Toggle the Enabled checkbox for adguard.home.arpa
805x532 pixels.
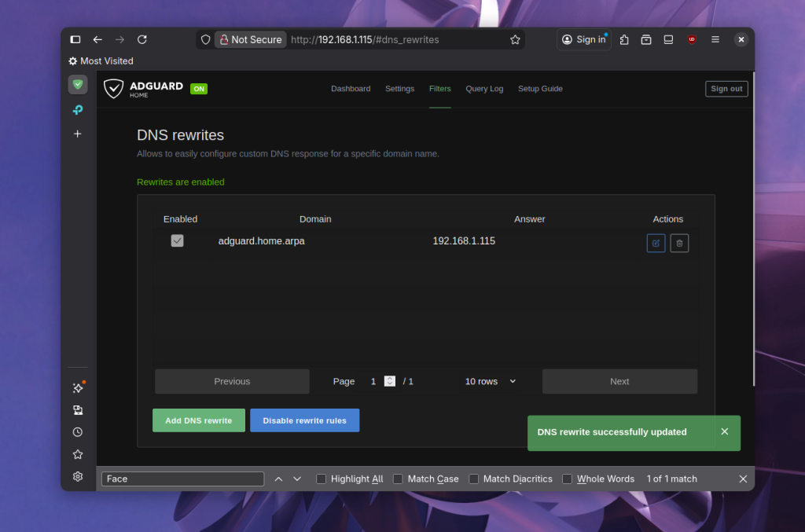click(x=178, y=241)
